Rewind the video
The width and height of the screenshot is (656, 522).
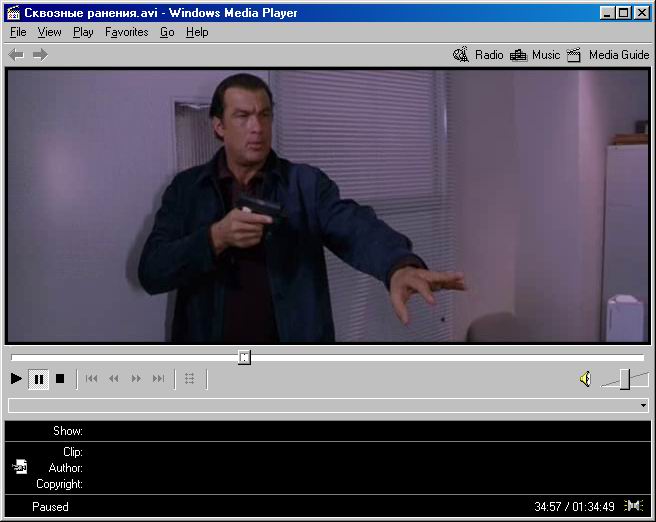tap(113, 379)
